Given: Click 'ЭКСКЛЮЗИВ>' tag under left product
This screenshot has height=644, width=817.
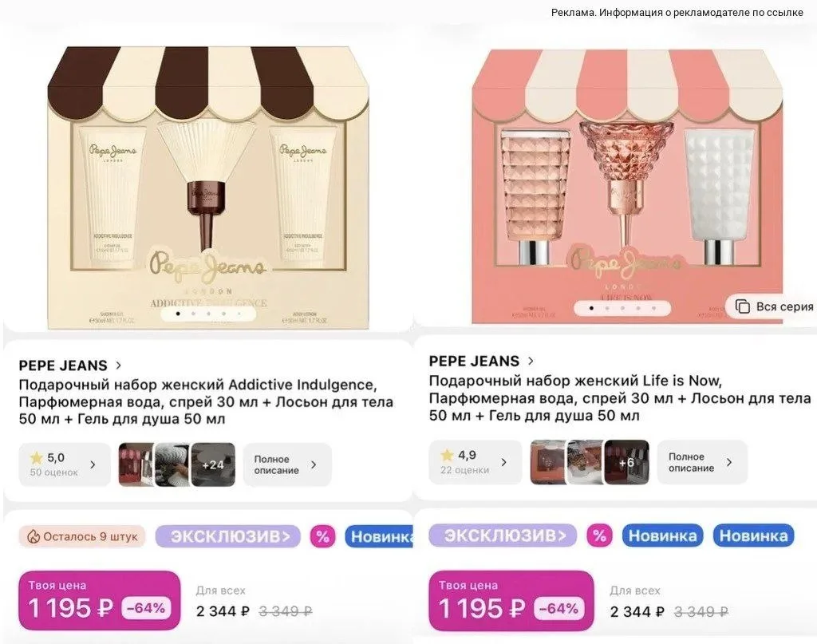Looking at the screenshot, I should (228, 536).
